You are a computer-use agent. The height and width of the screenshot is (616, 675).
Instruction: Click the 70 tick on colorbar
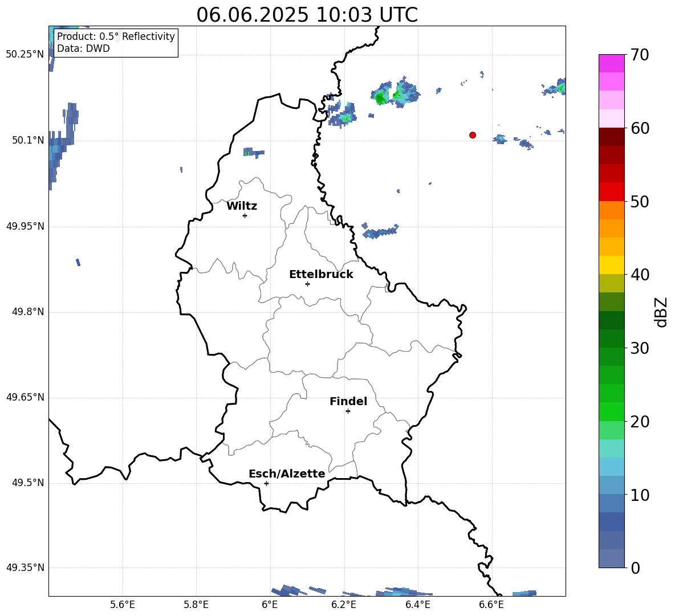(640, 55)
